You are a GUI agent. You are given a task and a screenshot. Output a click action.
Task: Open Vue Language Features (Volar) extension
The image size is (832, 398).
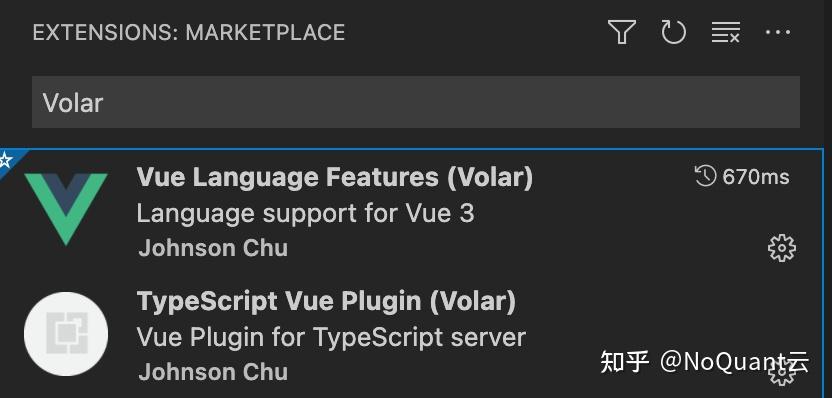335,177
